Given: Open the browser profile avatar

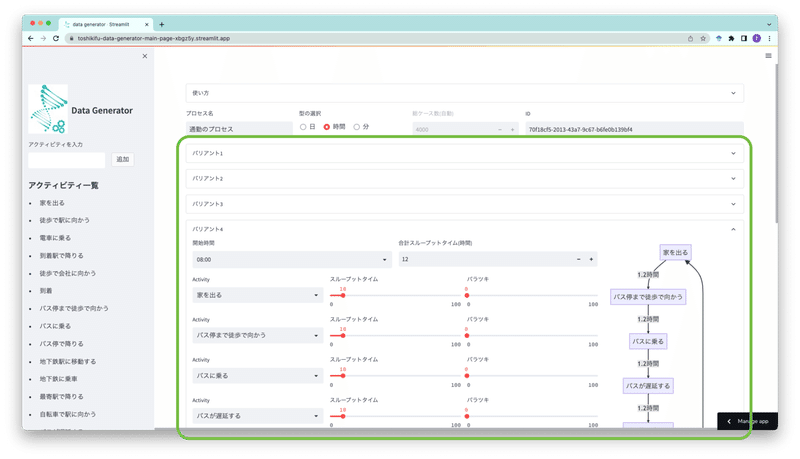Looking at the screenshot, I should pos(757,38).
